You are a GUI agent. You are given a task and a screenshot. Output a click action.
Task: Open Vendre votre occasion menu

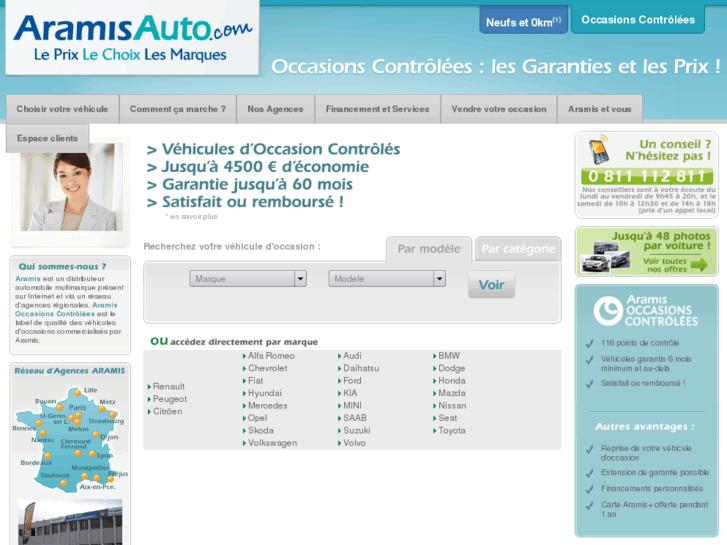[499, 109]
